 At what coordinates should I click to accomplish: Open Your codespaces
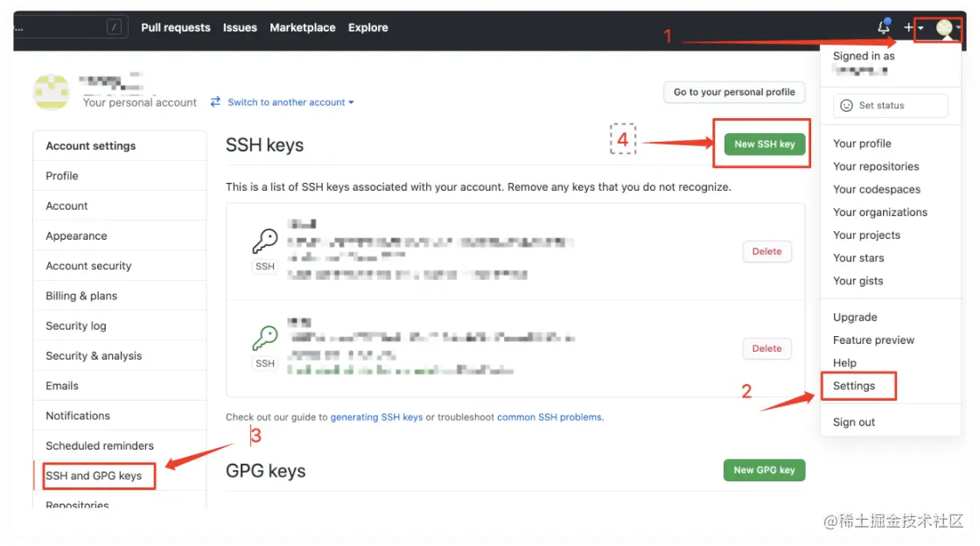pos(876,189)
